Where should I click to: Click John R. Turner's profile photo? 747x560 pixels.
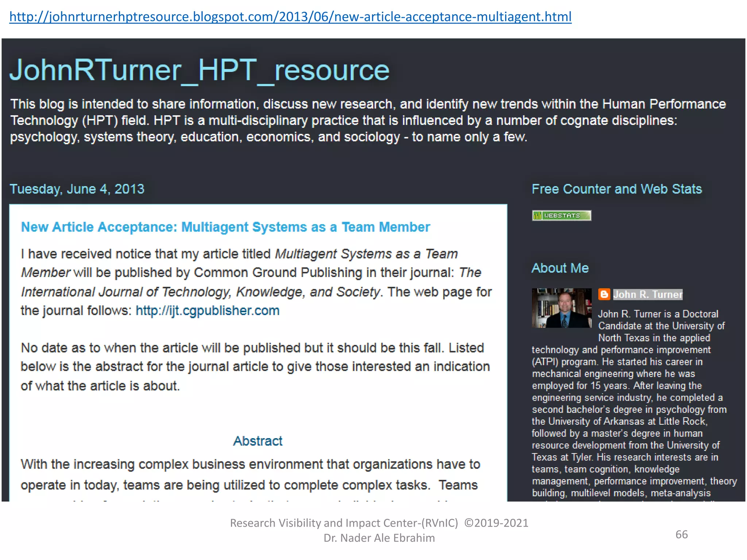[x=562, y=308]
